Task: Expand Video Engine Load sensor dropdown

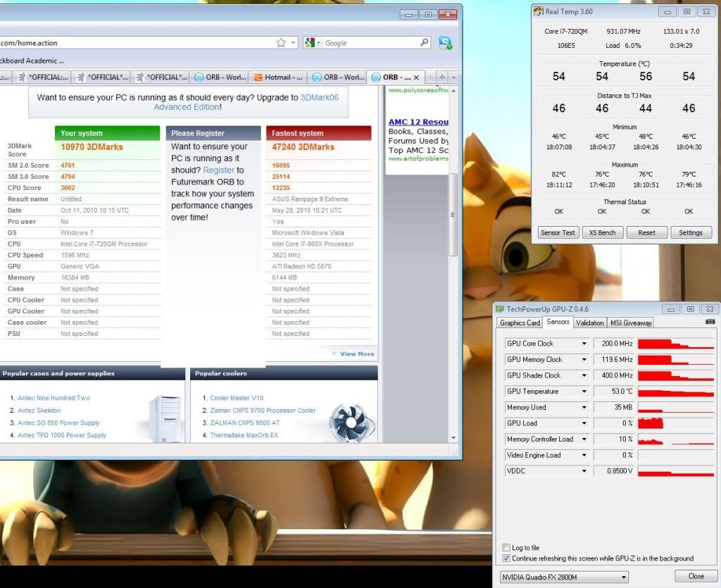Action: click(x=584, y=455)
